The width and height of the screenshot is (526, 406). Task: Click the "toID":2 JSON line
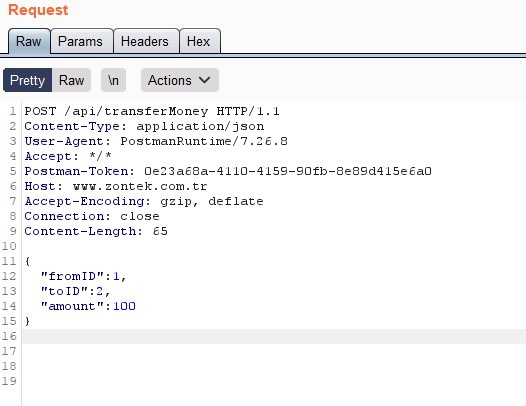(x=75, y=291)
